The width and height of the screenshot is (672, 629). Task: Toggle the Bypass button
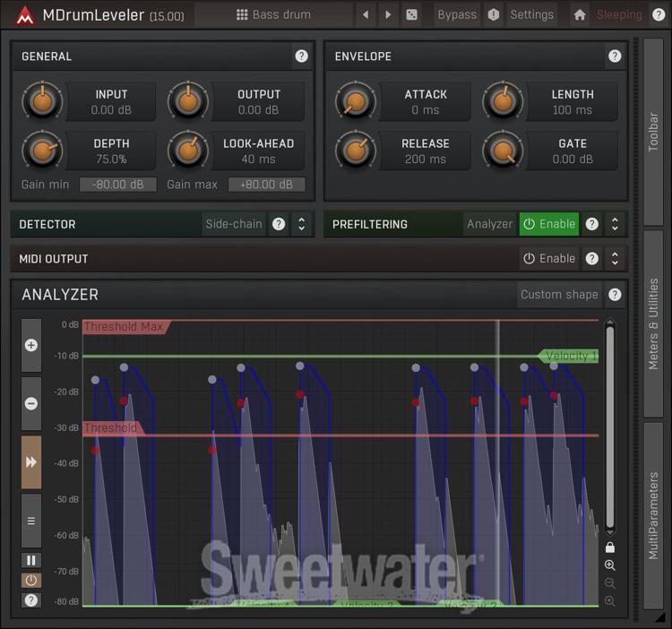[457, 14]
